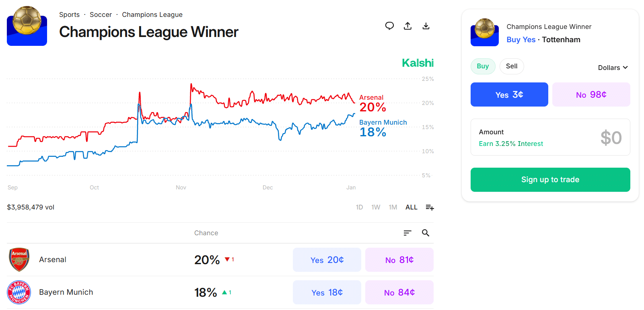The height and width of the screenshot is (310, 644).
Task: Click the sort markets icon
Action: coord(407,233)
